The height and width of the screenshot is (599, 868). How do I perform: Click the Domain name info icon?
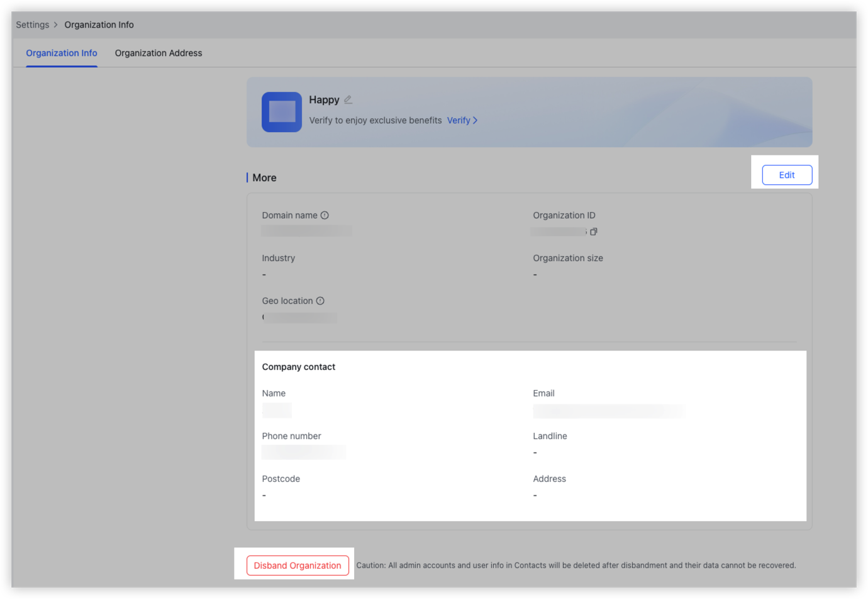[x=325, y=215]
